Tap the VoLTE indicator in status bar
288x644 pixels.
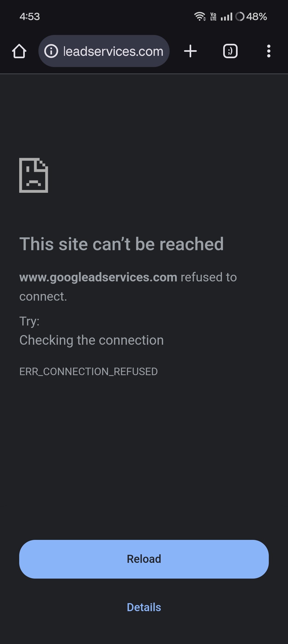[213, 17]
